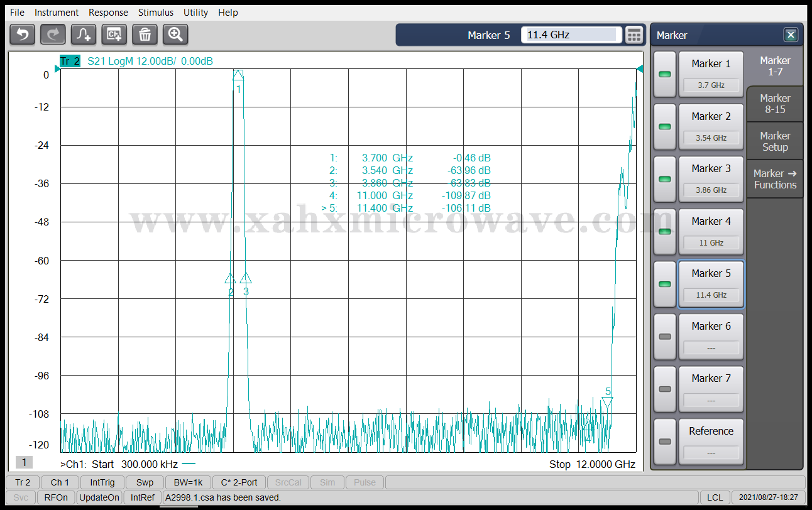Open the Marker Functions tab
The height and width of the screenshot is (510, 812).
(x=775, y=179)
